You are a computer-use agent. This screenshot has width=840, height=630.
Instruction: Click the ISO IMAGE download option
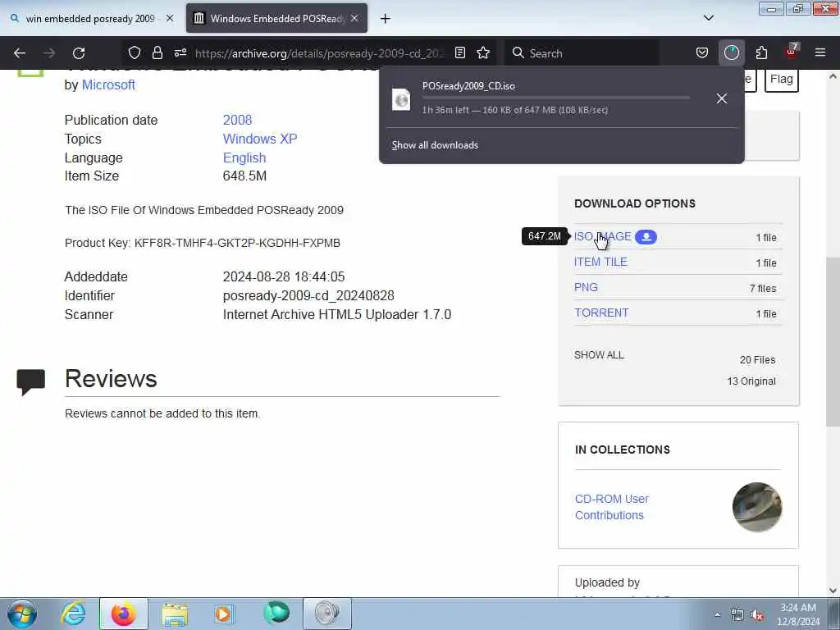[603, 237]
